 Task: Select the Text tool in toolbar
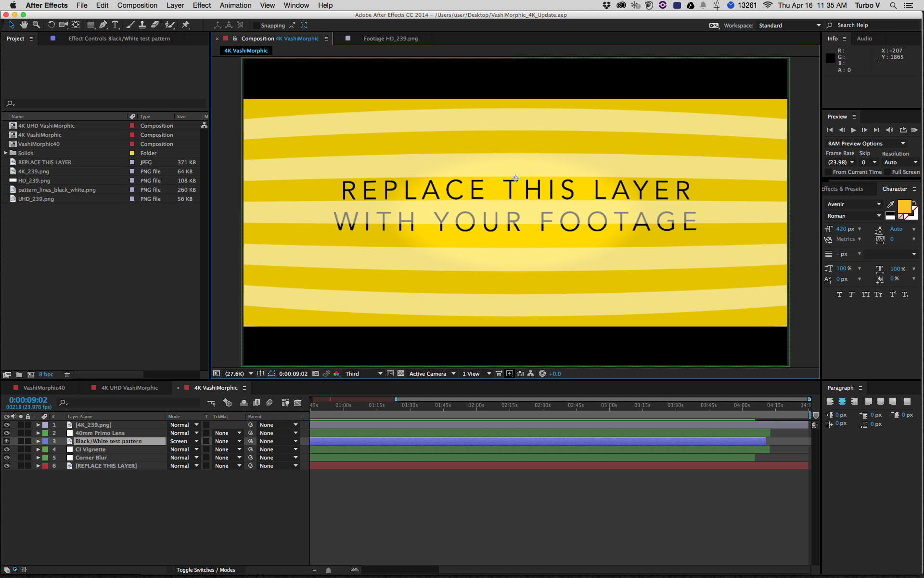(x=115, y=26)
